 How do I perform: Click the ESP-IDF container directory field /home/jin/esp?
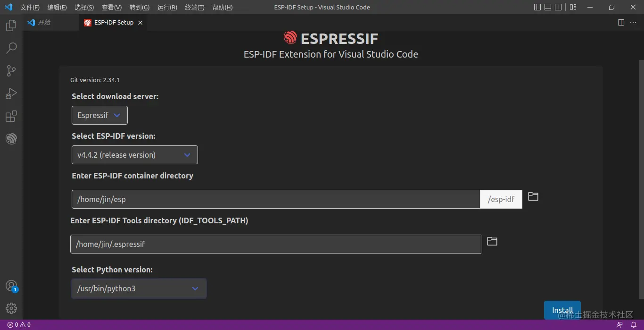coord(276,199)
